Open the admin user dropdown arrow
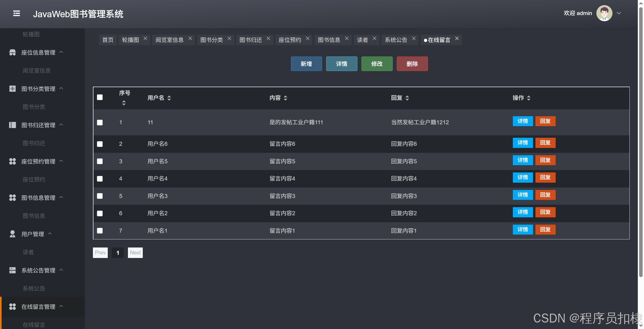This screenshot has width=644, height=329. [619, 13]
